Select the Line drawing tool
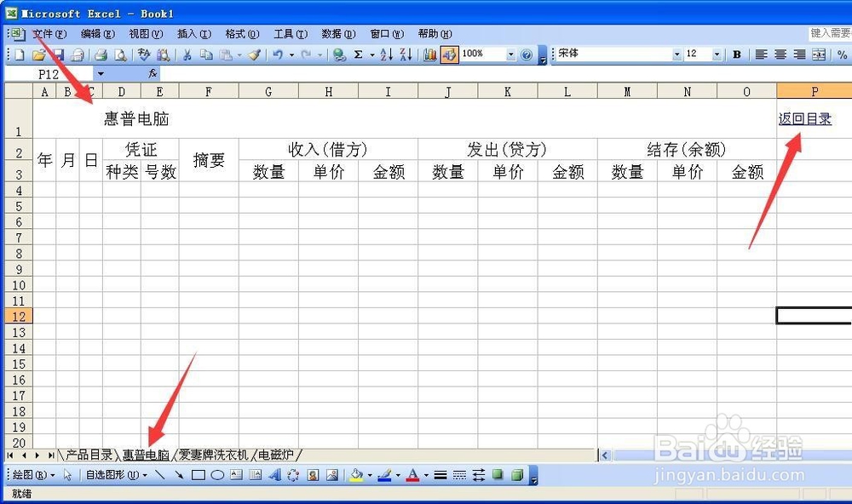This screenshot has width=852, height=504. tap(160, 475)
